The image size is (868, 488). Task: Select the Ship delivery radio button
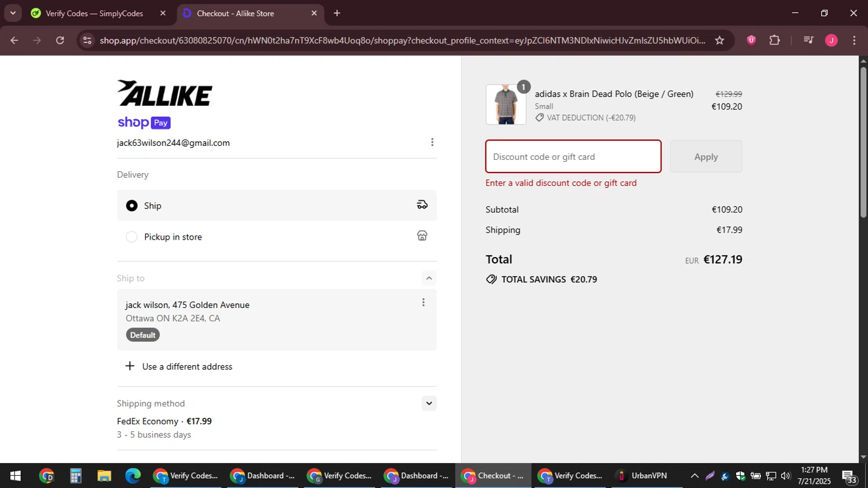(x=132, y=206)
